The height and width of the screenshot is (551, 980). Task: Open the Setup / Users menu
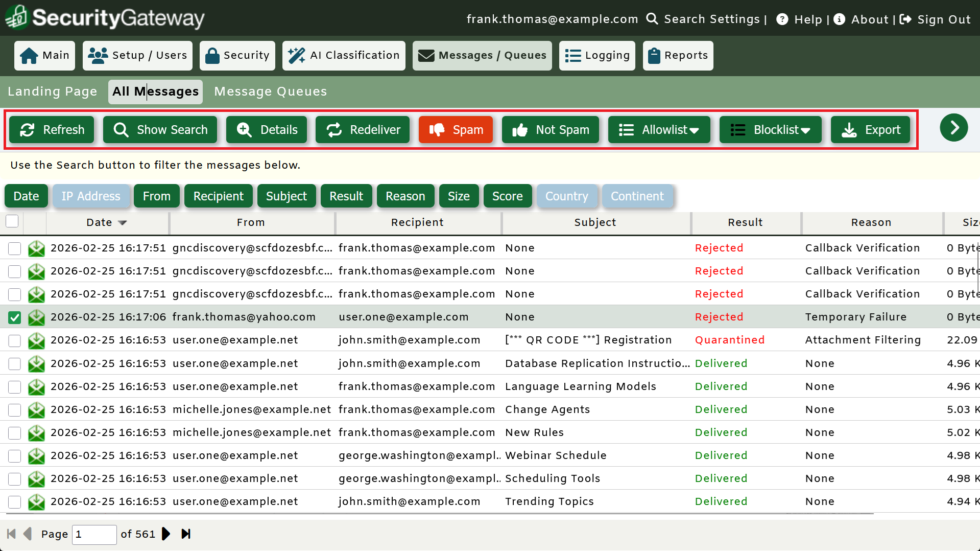click(137, 55)
